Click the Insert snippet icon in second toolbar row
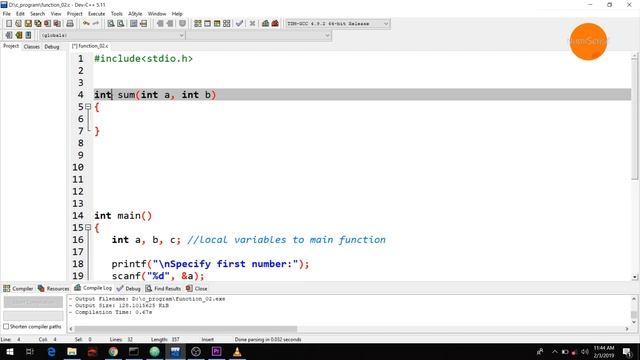This screenshot has height=360, width=640. (9, 36)
